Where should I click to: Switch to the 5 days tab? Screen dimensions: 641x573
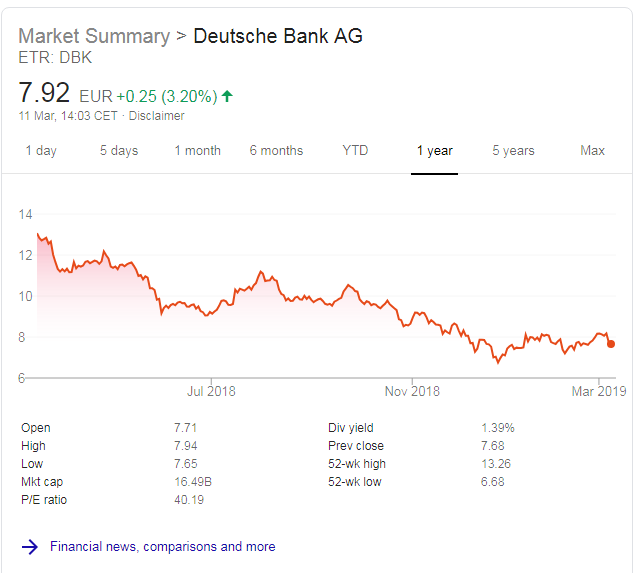point(119,151)
